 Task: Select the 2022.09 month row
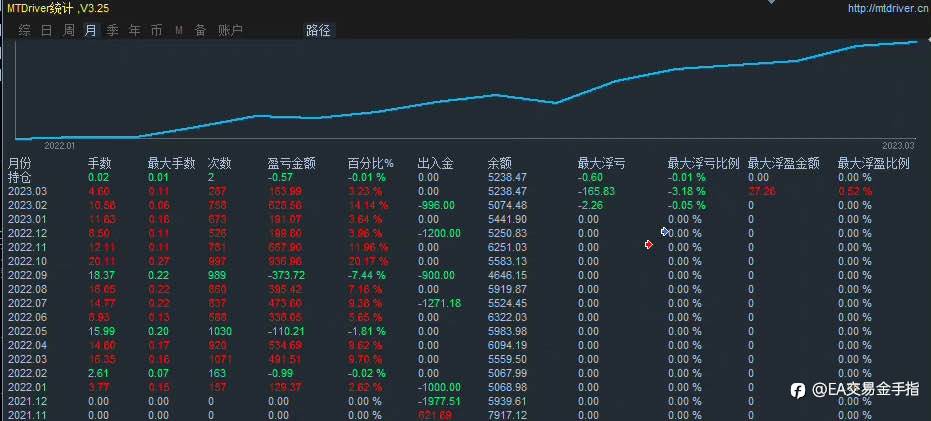point(466,276)
